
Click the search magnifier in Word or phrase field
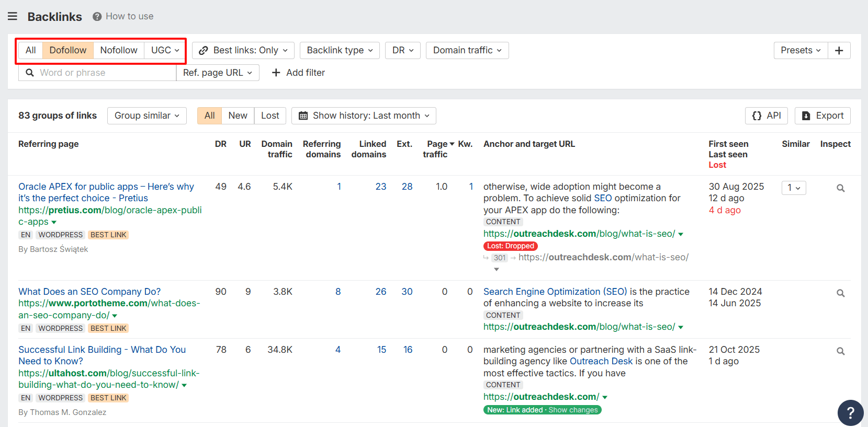(x=30, y=73)
